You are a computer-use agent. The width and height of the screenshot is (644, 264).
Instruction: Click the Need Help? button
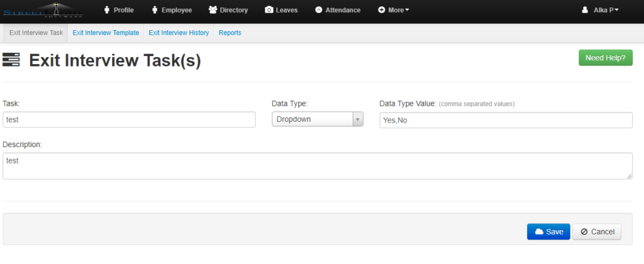[x=606, y=58]
